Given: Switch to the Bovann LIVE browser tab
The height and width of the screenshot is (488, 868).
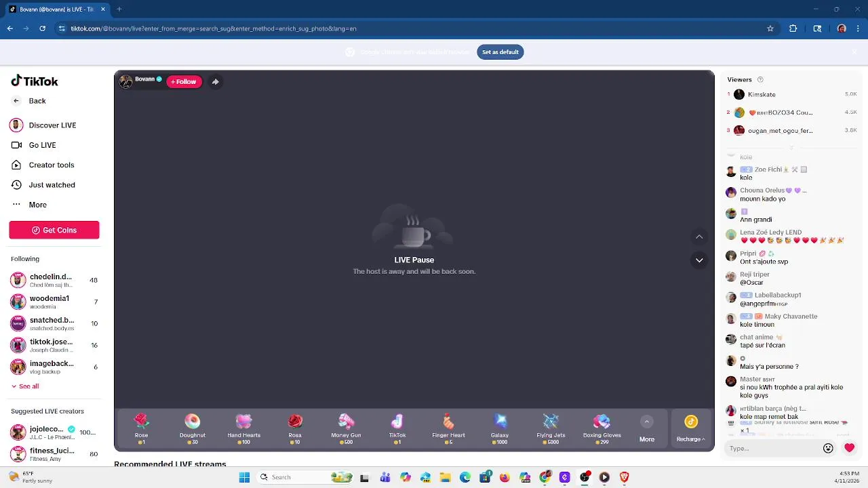Looking at the screenshot, I should pyautogui.click(x=56, y=9).
